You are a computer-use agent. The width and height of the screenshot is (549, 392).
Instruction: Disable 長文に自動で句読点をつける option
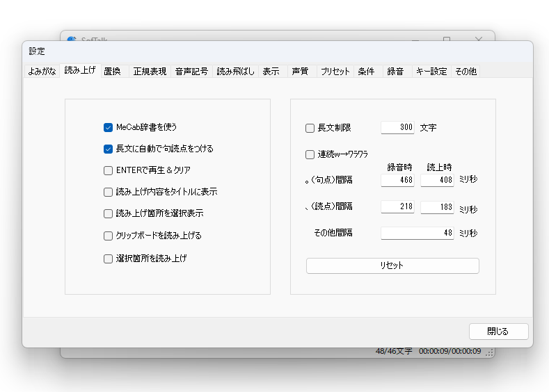[108, 149]
